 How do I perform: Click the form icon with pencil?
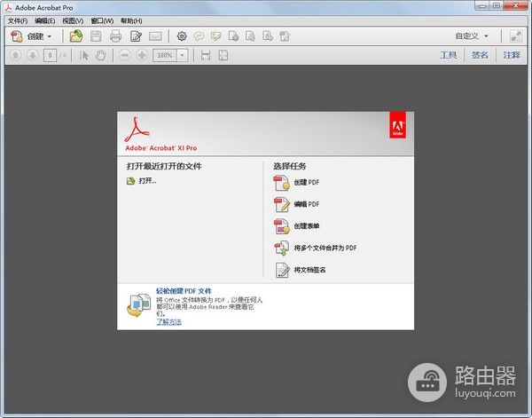[x=285, y=36]
